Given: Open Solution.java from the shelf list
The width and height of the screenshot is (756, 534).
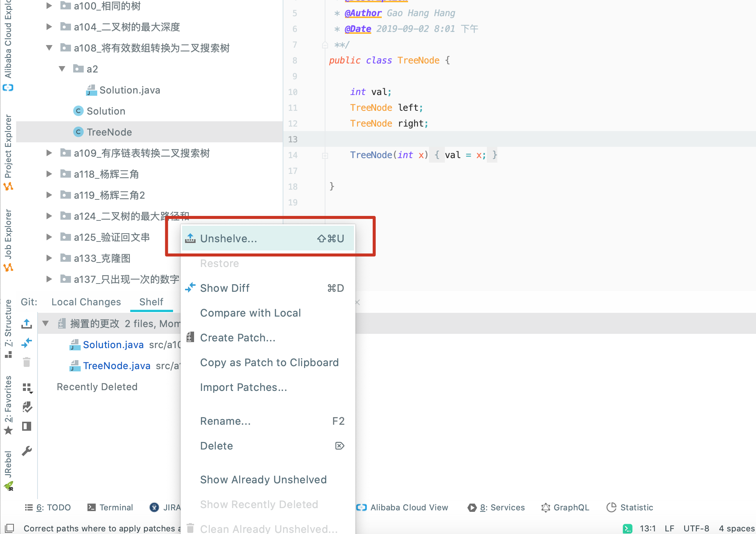Looking at the screenshot, I should (113, 344).
